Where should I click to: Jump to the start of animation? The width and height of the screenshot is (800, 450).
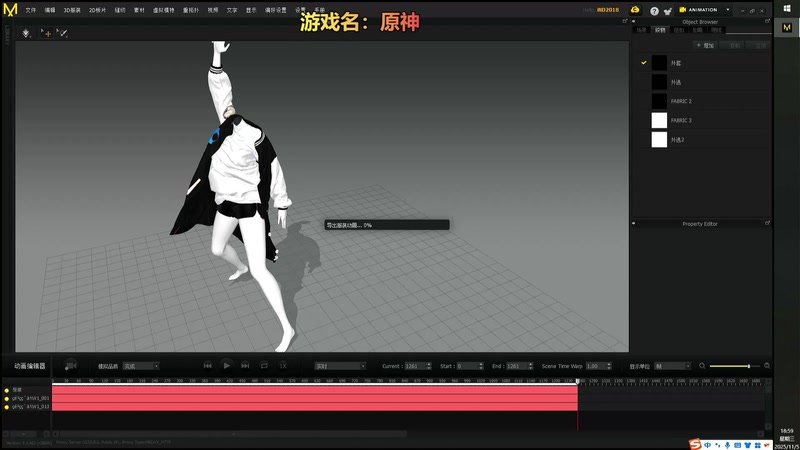coord(208,365)
